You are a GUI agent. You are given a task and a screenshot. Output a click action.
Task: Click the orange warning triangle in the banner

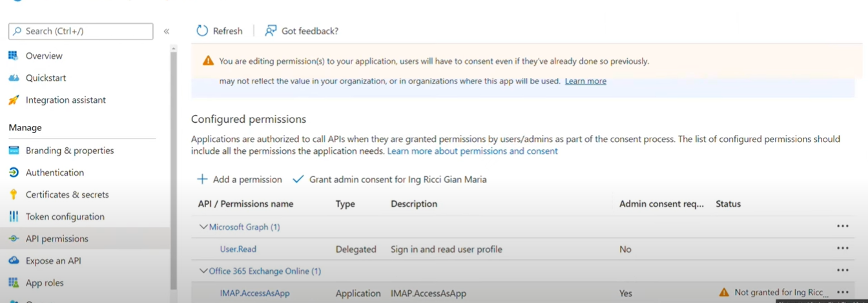[x=208, y=61]
